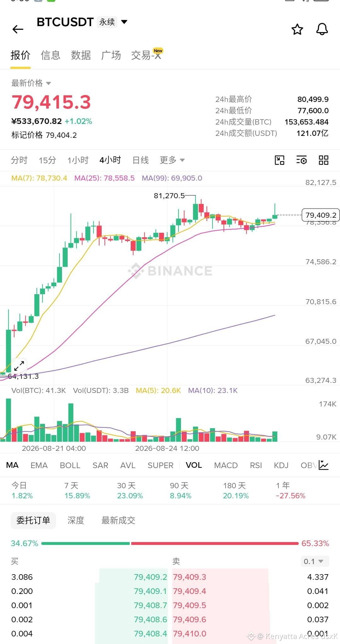This screenshot has height=644, width=340.
Task: Tap the 标记价格 79,404.2 mark price
Action: point(44,135)
